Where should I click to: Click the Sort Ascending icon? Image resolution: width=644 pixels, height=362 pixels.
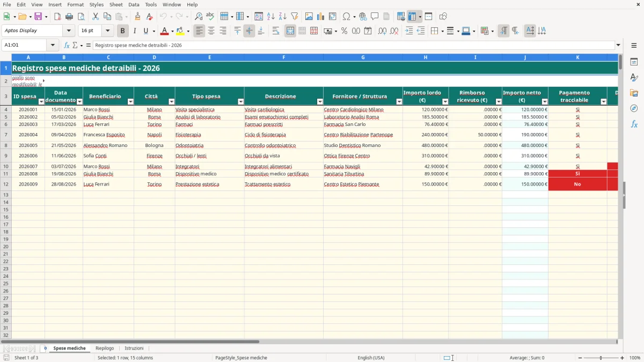click(271, 17)
